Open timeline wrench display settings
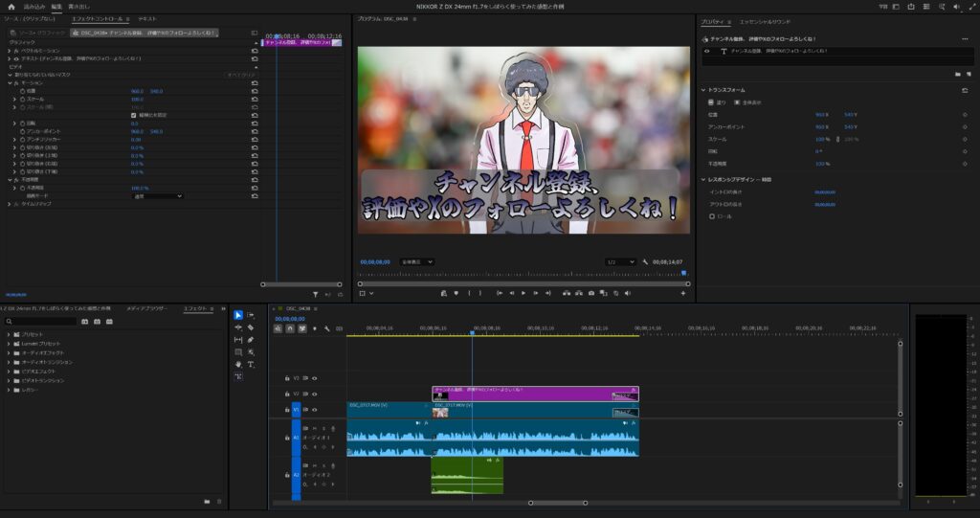 click(x=327, y=328)
